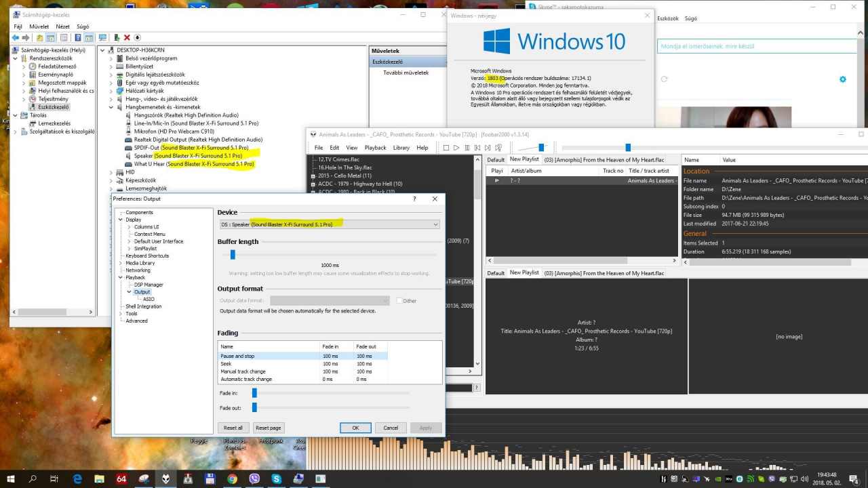Viewport: 868px width, 488px height.
Task: Click the help question mark in Preferences dialog
Action: [414, 199]
